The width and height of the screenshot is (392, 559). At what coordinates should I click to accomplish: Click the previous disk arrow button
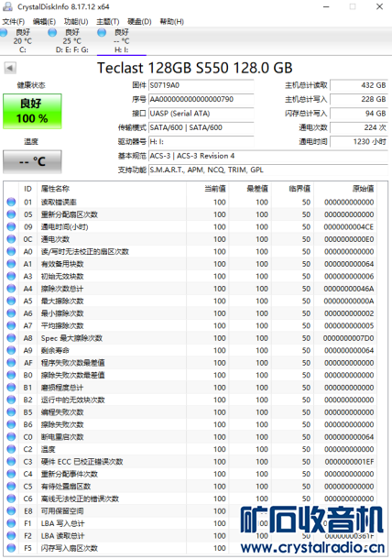[10, 68]
